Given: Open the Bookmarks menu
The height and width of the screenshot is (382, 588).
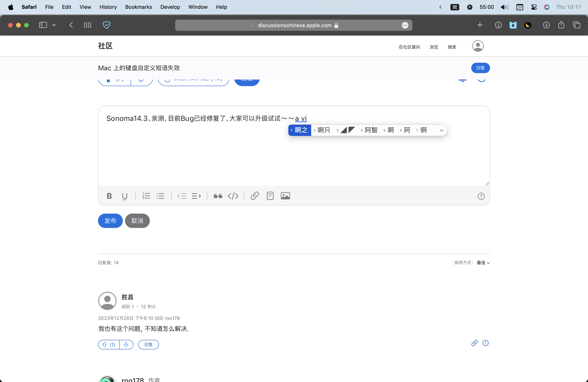Looking at the screenshot, I should click(x=138, y=7).
